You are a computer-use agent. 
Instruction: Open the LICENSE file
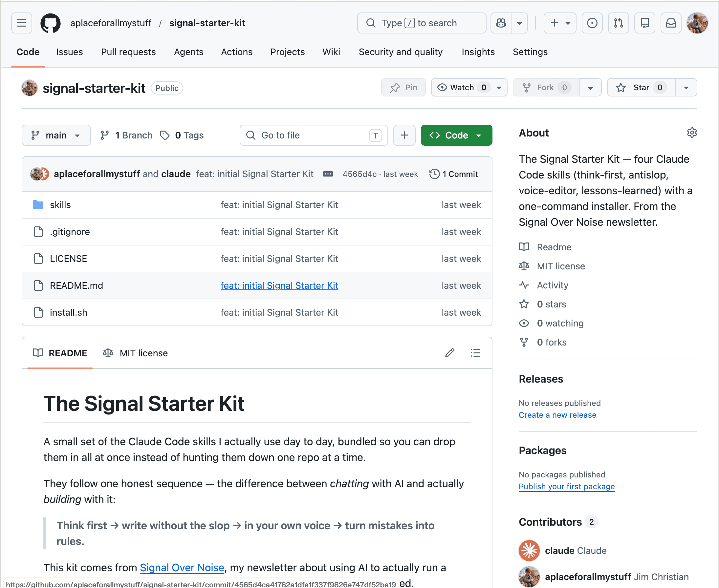pos(68,259)
